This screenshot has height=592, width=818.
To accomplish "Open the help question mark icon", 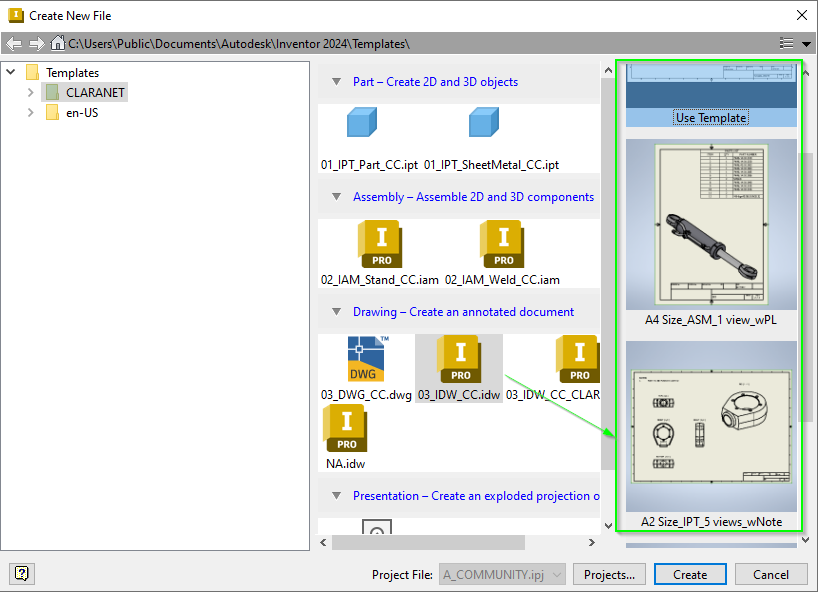I will pos(21,573).
